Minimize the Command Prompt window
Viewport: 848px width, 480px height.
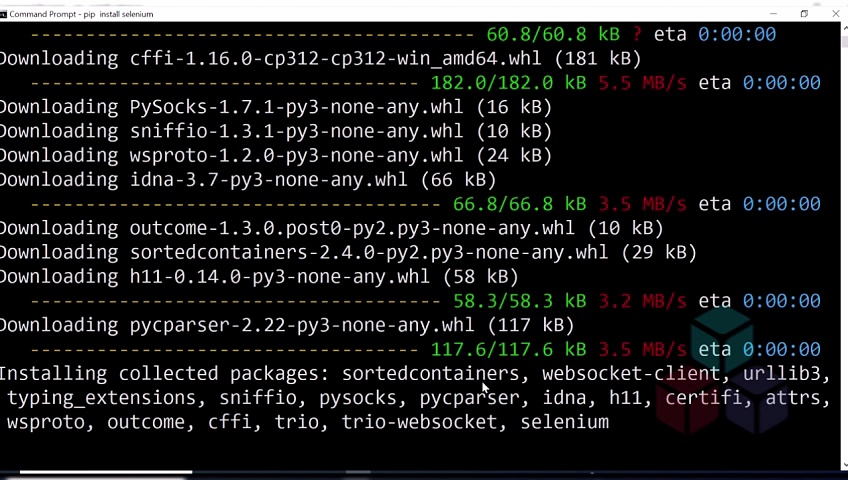pos(773,14)
